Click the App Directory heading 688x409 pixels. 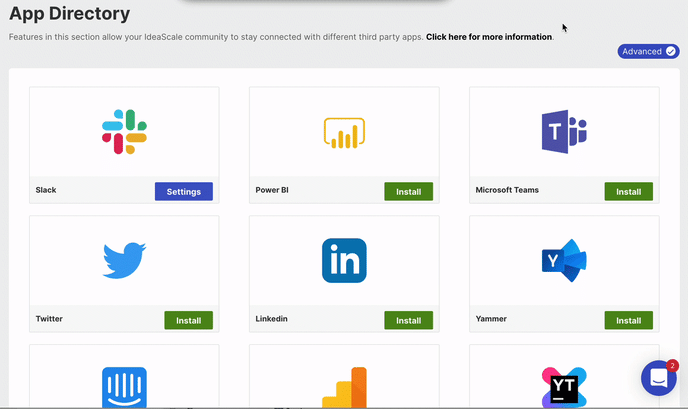coord(69,14)
